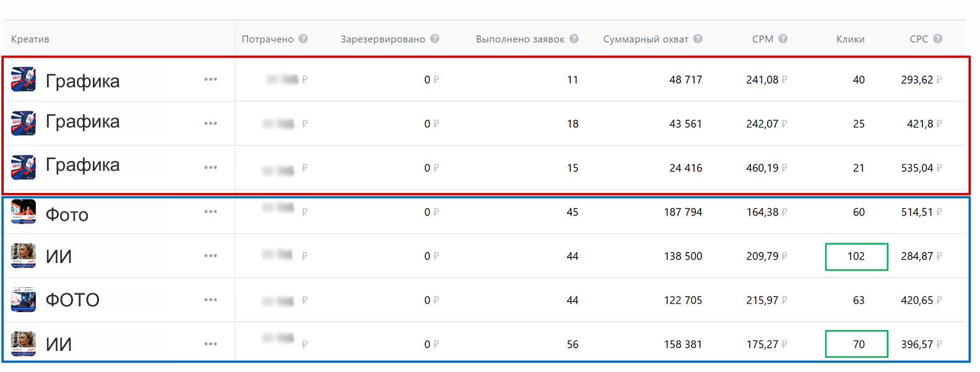Viewport: 980px width, 372px height.
Task: Expand three-dot menu for third Графика row
Action: coord(210,167)
